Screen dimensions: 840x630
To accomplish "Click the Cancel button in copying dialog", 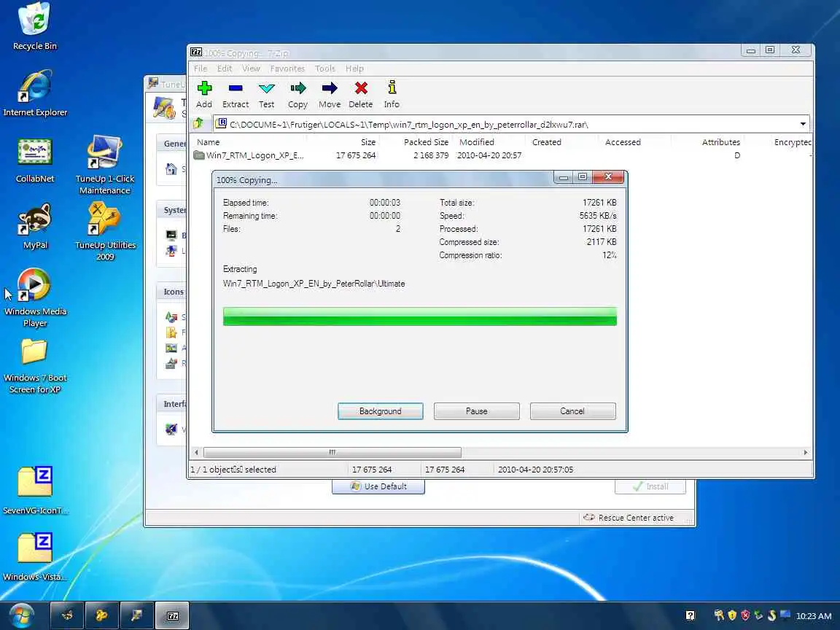I will pos(572,411).
